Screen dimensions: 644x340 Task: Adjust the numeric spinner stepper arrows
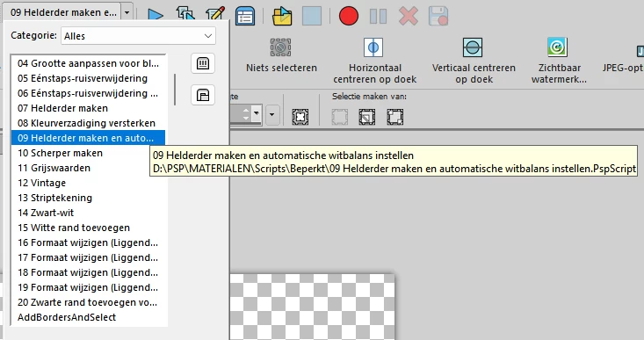point(246,114)
